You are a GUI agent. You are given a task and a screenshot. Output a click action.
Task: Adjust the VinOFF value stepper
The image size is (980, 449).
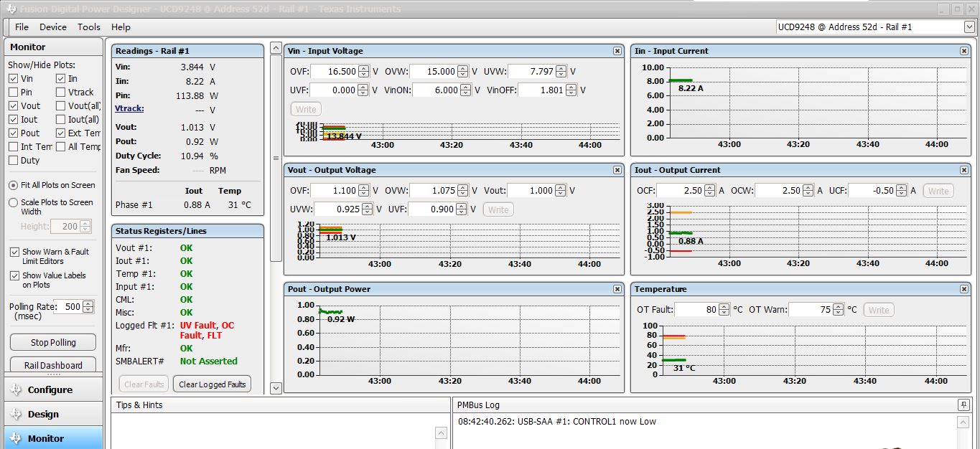tap(571, 90)
